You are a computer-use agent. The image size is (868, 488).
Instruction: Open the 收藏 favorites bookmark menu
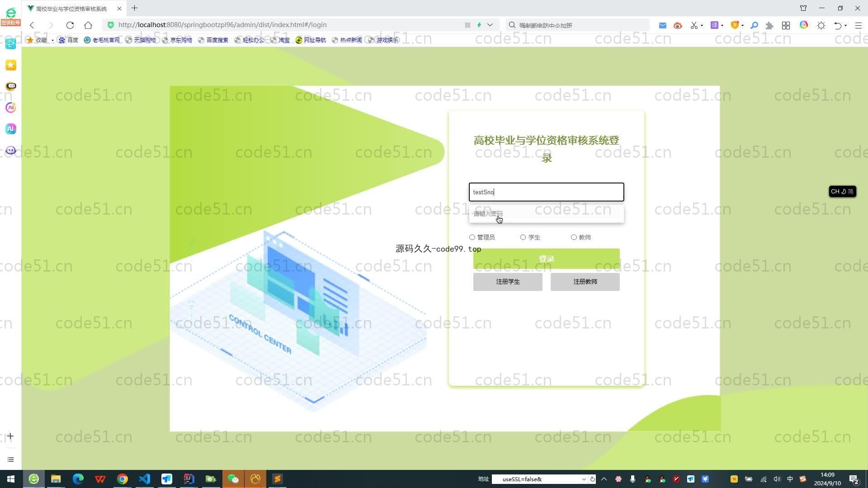[x=40, y=40]
